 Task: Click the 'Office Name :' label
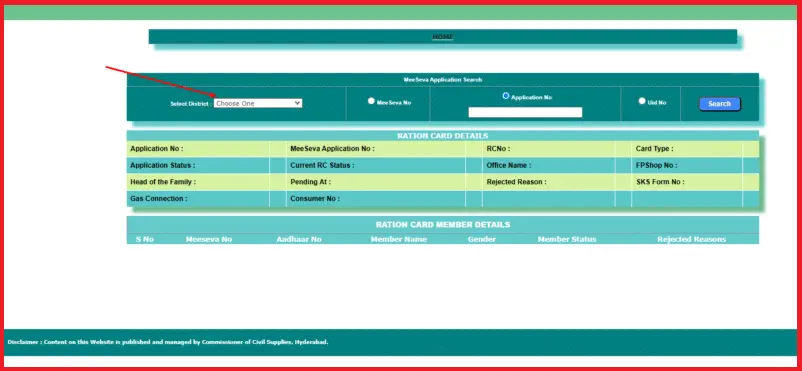[509, 166]
